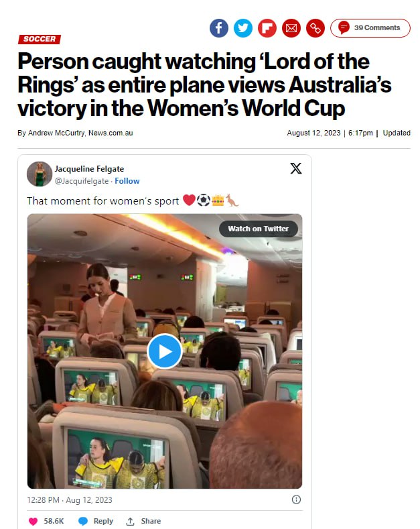420x529 pixels.
Task: Open tweet timestamp 12:28 PM Aug 12
Action: 70,500
